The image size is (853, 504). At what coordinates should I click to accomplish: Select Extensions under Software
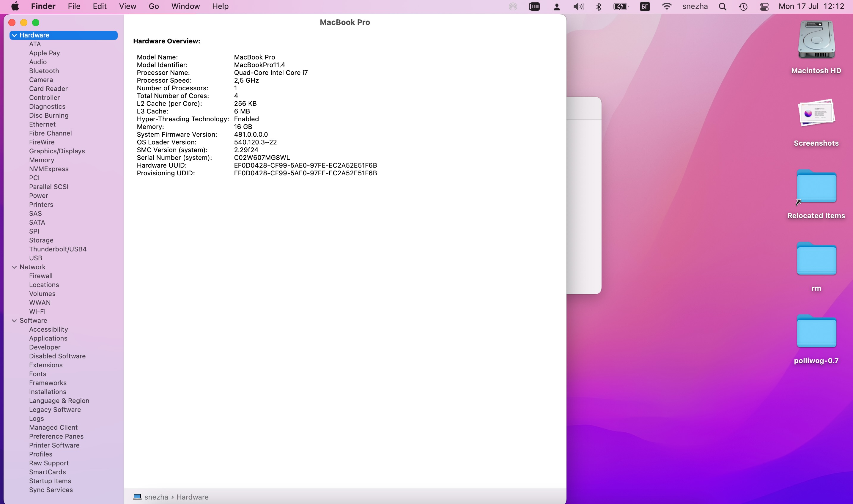pos(46,365)
